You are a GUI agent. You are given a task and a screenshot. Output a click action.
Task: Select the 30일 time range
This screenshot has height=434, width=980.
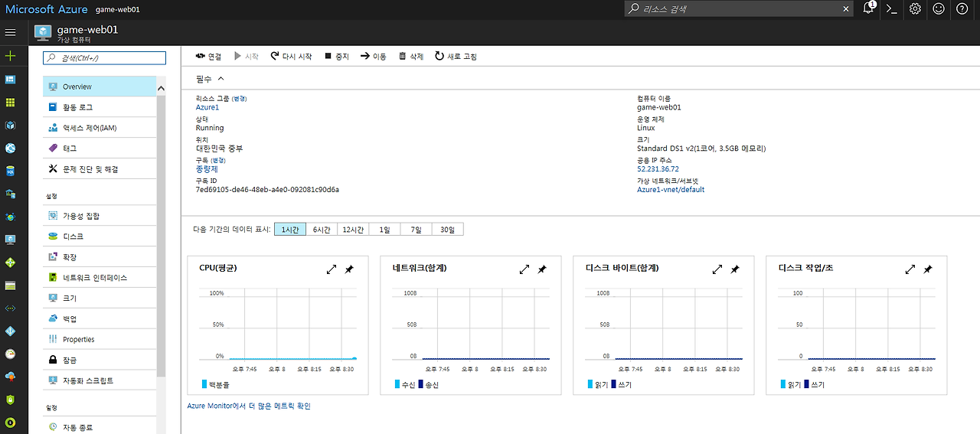[x=447, y=230]
